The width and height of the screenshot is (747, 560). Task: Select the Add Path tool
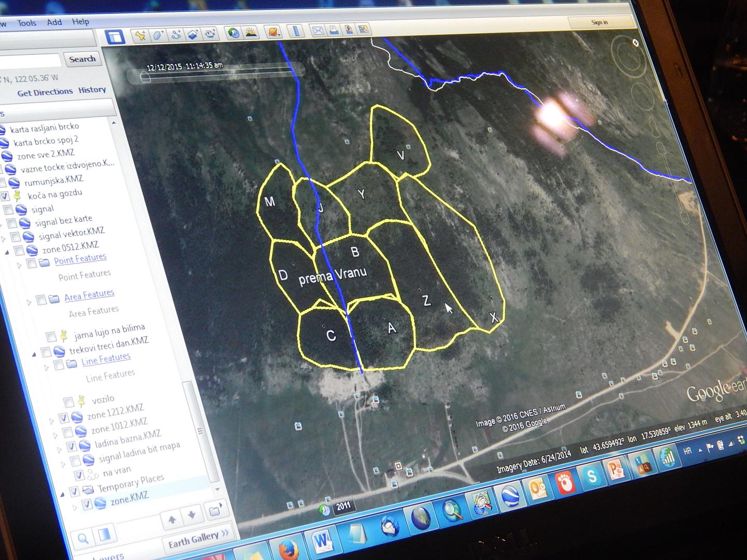click(176, 35)
